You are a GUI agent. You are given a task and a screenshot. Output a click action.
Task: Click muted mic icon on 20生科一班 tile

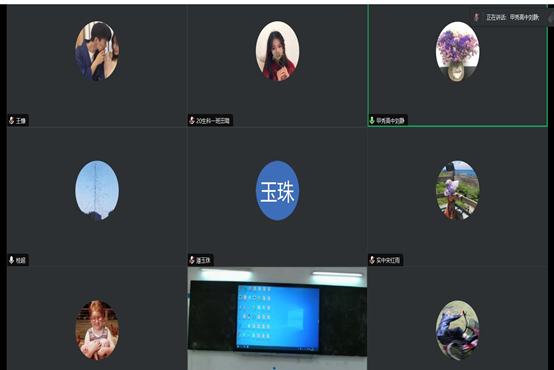pyautogui.click(x=192, y=121)
